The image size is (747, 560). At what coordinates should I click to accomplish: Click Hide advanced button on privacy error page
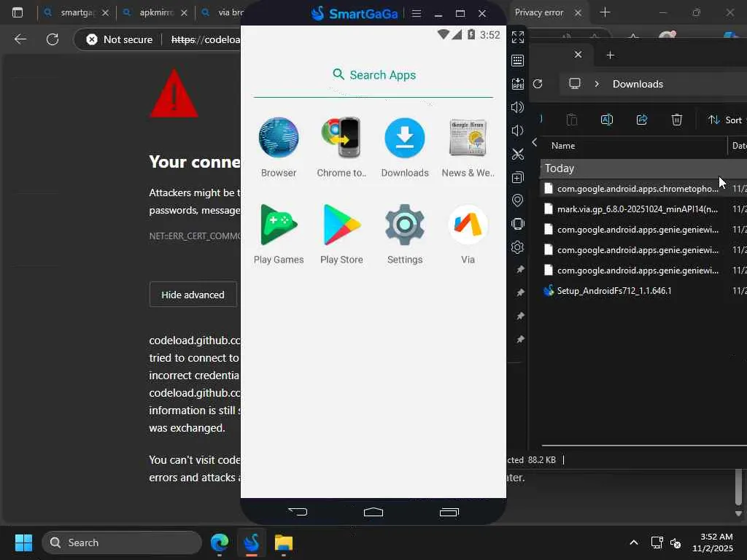coord(193,295)
